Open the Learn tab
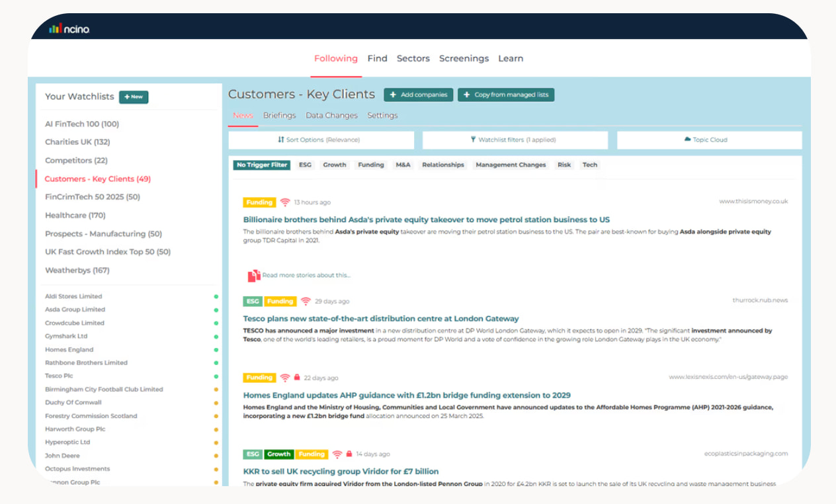Screen dimensions: 836x504 pyautogui.click(x=511, y=58)
